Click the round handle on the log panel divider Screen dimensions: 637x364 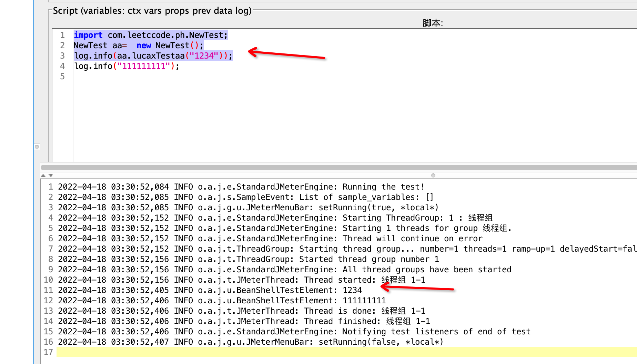pos(433,175)
